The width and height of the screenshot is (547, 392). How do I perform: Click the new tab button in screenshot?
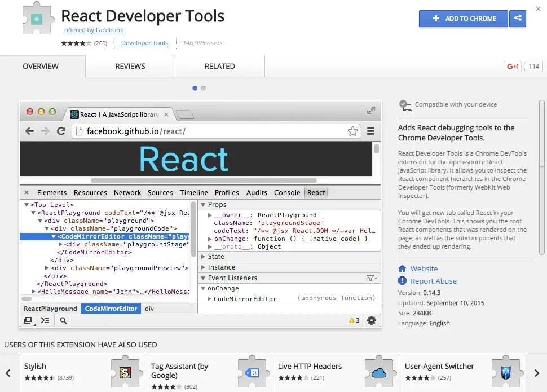(x=185, y=114)
